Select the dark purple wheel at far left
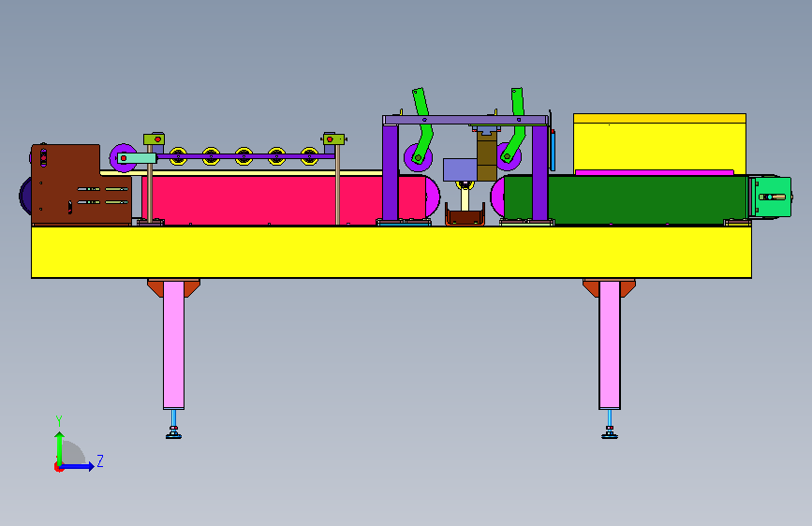The width and height of the screenshot is (812, 526). (x=25, y=197)
